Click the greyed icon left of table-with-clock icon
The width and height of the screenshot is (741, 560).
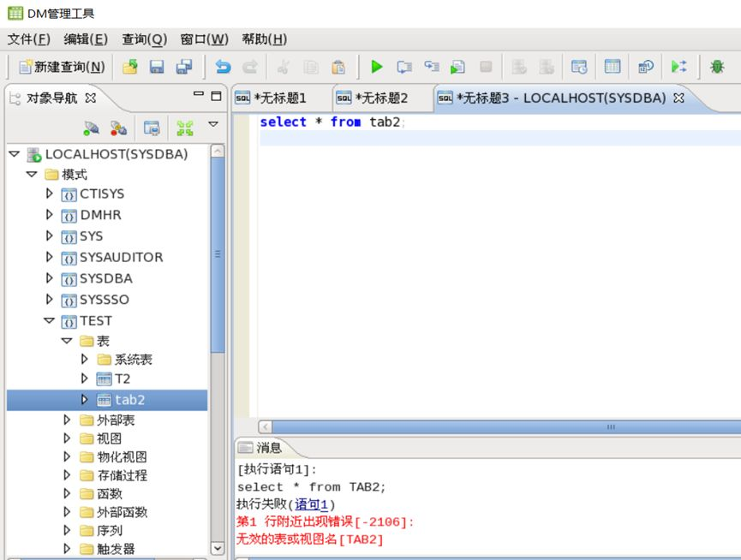tap(546, 67)
